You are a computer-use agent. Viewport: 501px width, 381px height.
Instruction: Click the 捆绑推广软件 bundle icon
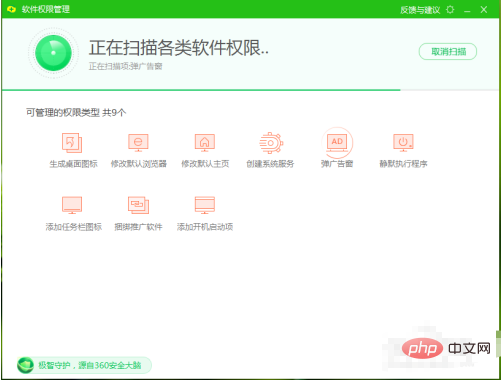click(x=138, y=205)
